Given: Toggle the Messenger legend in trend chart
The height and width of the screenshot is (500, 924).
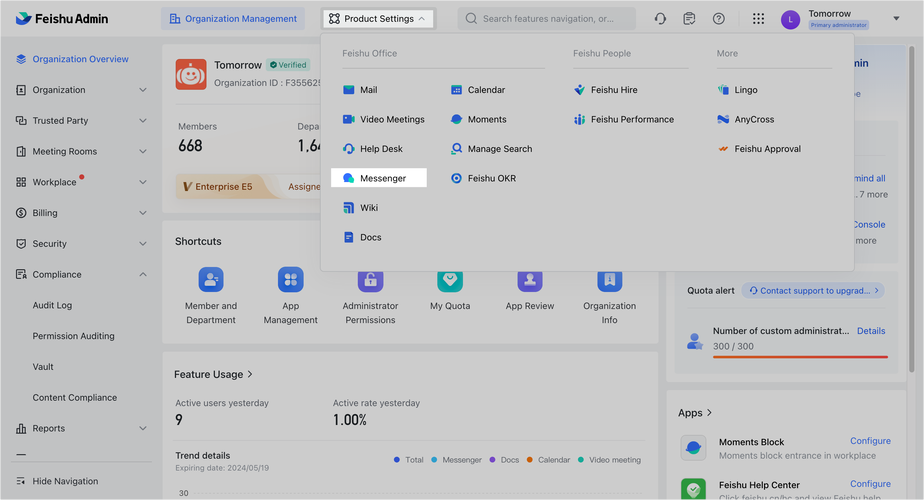Looking at the screenshot, I should point(456,460).
